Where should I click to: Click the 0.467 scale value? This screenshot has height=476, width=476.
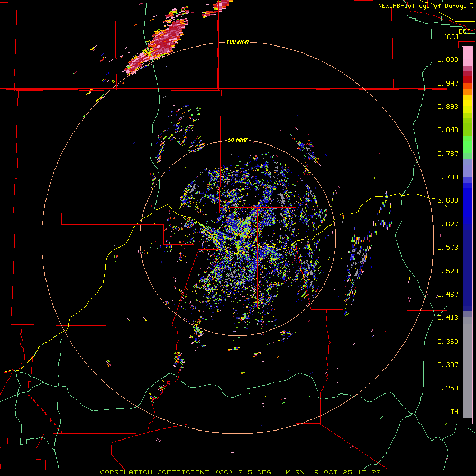click(448, 295)
